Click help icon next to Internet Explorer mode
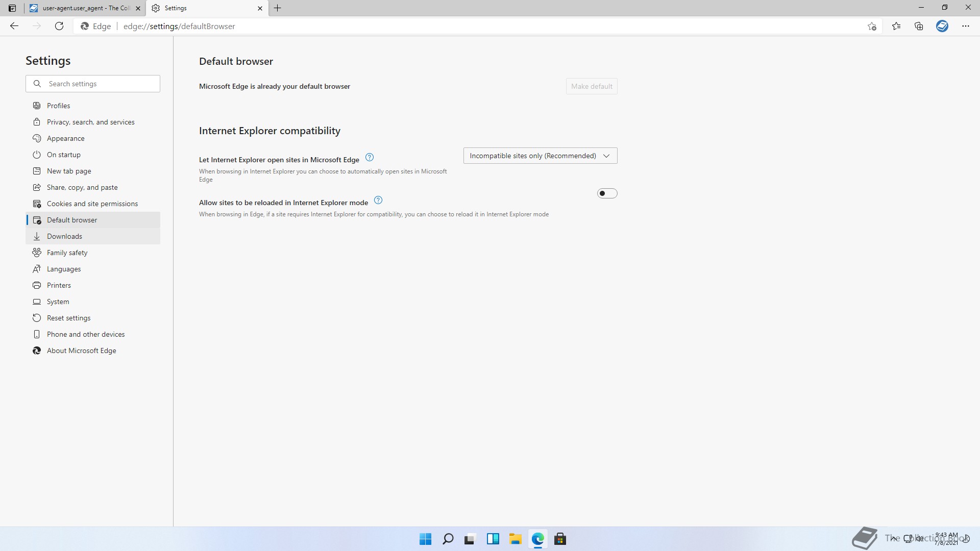 pos(378,200)
